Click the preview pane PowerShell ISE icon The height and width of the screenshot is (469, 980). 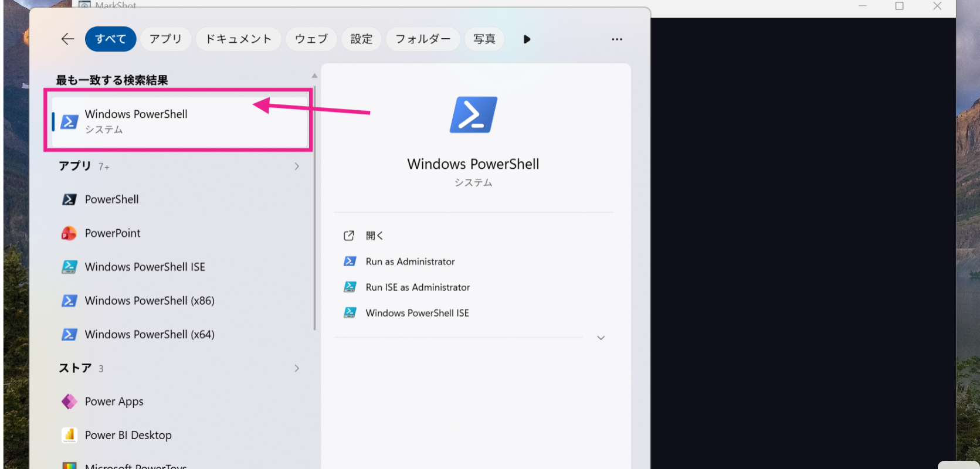[350, 313]
